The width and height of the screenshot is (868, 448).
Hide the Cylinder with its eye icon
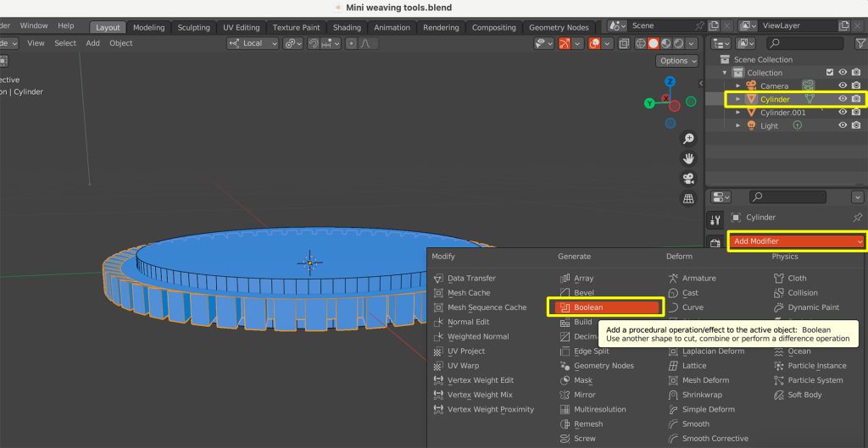pyautogui.click(x=843, y=99)
